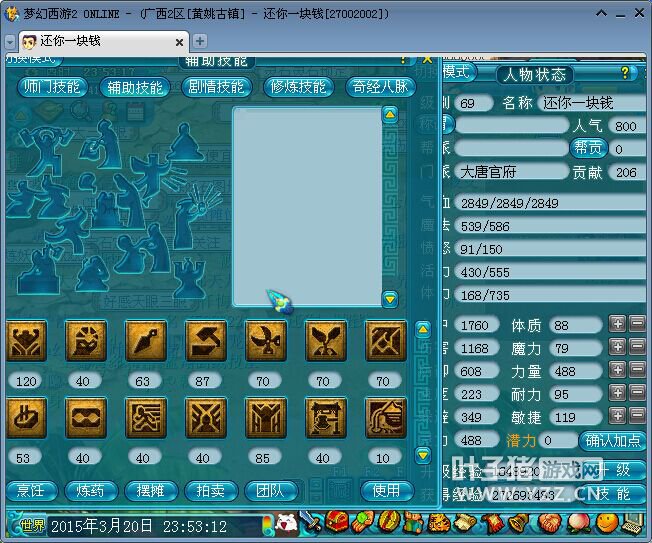
Task: Select the level 85 skill icon
Action: 266,418
